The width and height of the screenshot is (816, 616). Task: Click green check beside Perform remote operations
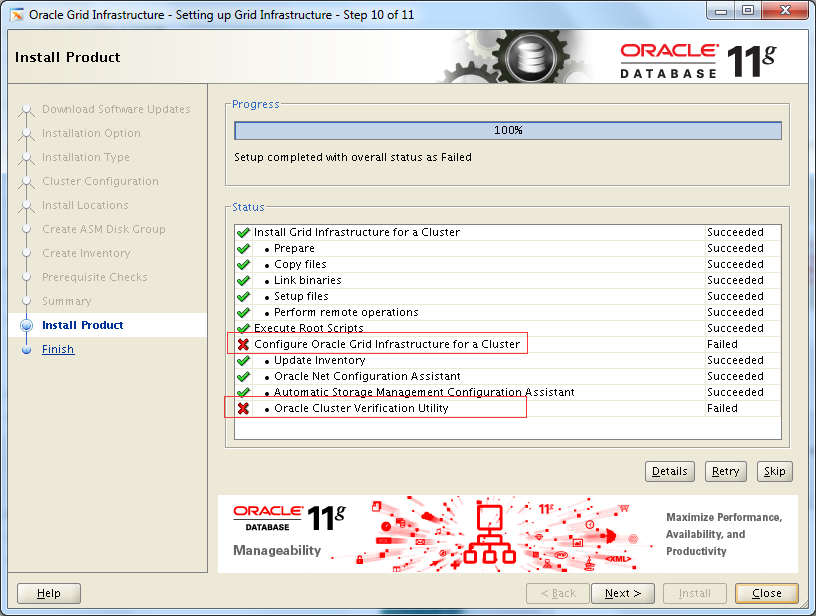[243, 313]
